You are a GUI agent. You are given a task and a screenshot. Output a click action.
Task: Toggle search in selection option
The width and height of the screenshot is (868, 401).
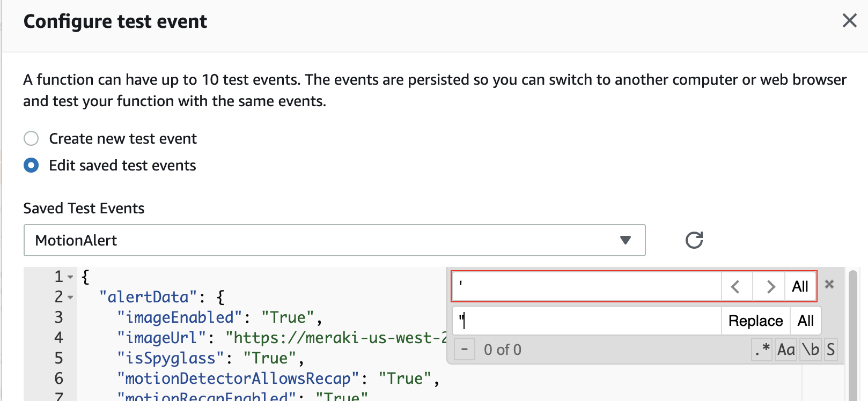coord(830,350)
